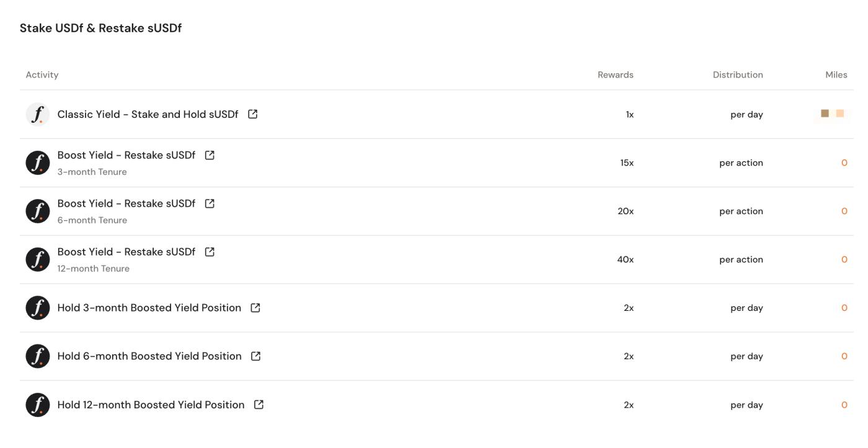Open external link icon for Classic Yield
Screen dimensions: 868x448
253,114
